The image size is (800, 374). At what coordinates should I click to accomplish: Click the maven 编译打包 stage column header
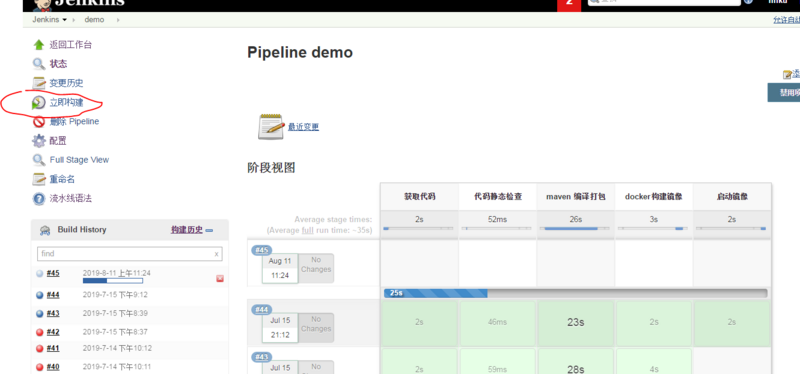click(576, 196)
